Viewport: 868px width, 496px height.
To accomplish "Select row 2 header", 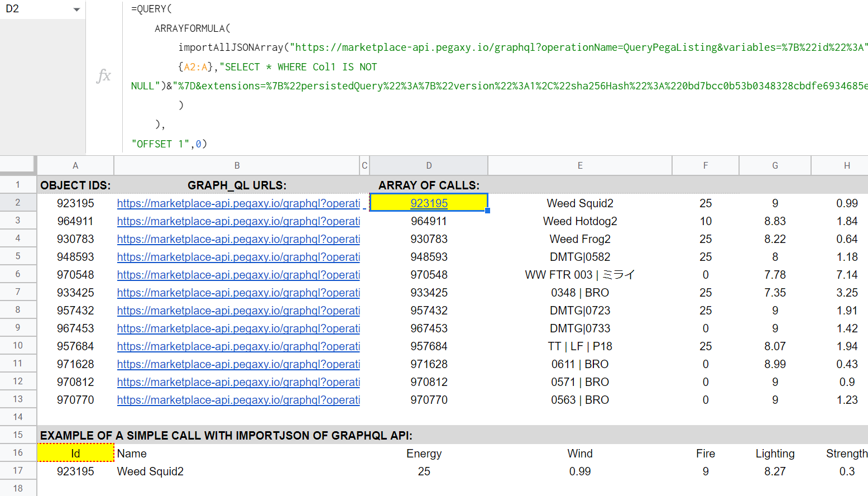I will tap(18, 203).
